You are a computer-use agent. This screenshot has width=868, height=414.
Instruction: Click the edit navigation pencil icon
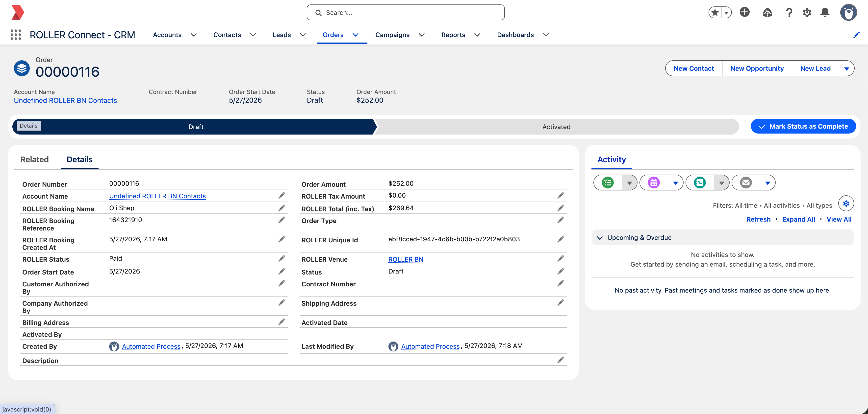pyautogui.click(x=856, y=35)
